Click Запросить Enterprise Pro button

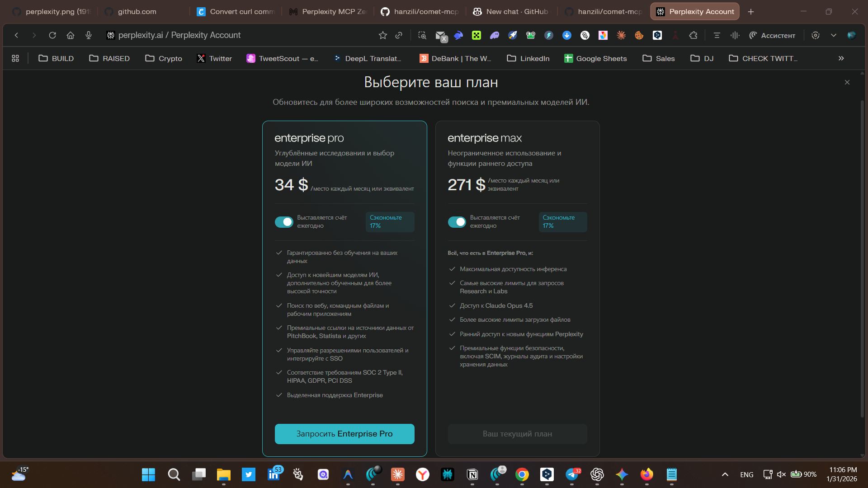[x=344, y=434]
